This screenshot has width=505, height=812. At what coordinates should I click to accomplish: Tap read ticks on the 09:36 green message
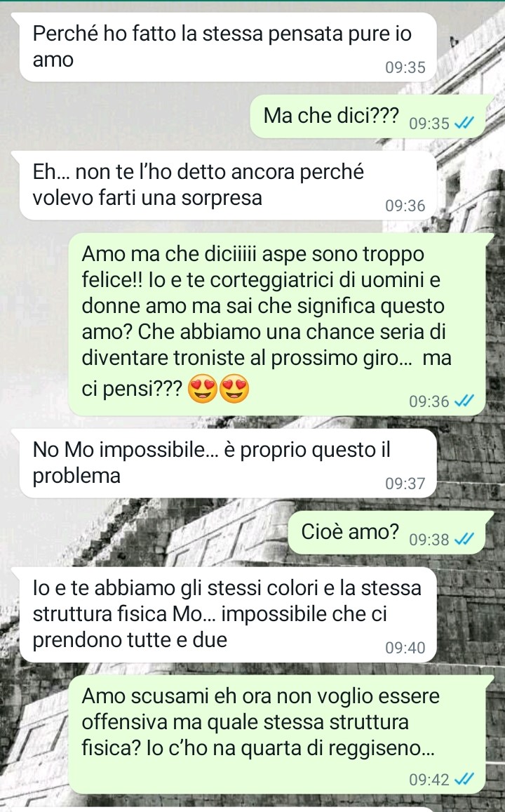tap(464, 401)
